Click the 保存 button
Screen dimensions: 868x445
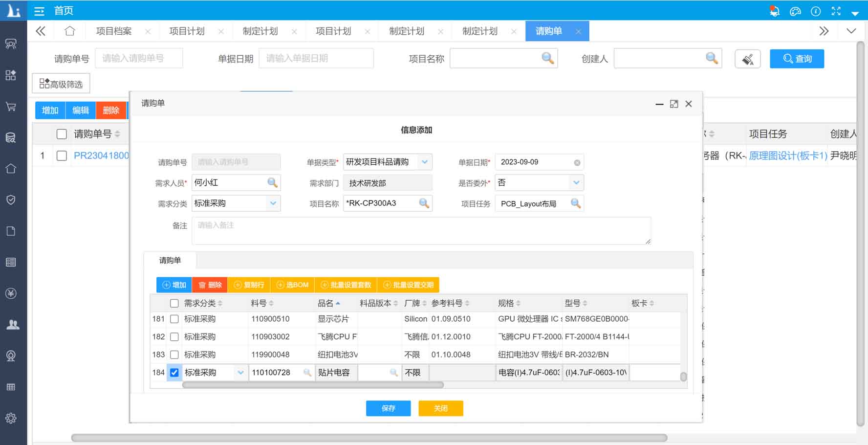(389, 408)
